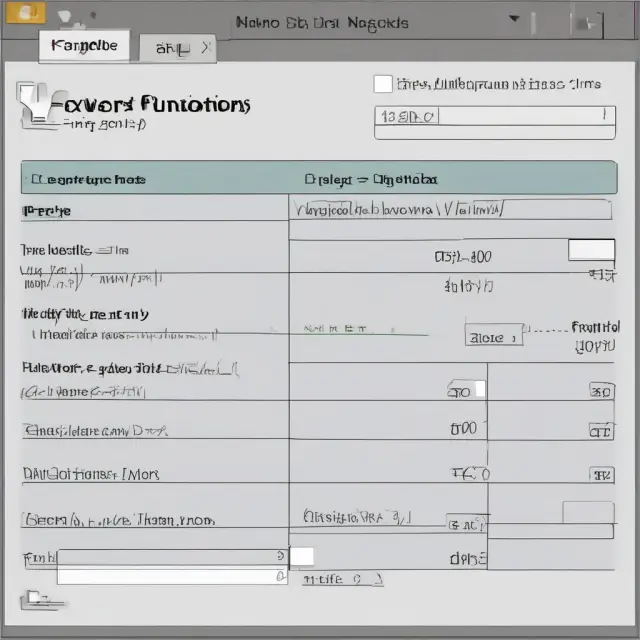The image size is (640, 640).
Task: Click the orange app icon in title bar
Action: tap(26, 13)
